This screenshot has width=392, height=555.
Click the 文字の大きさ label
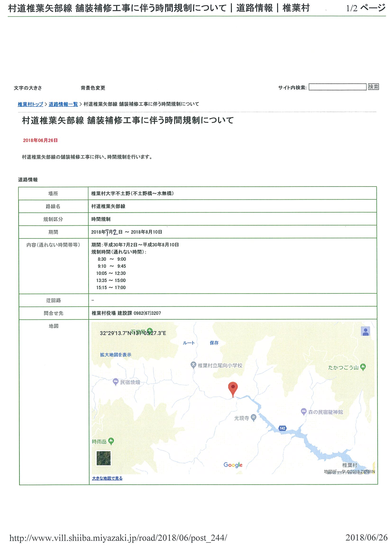tap(28, 88)
